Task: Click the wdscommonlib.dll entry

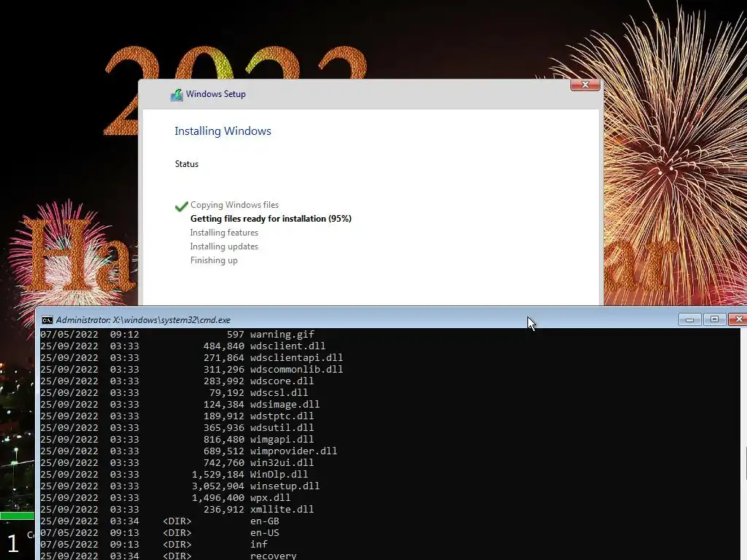Action: click(296, 370)
